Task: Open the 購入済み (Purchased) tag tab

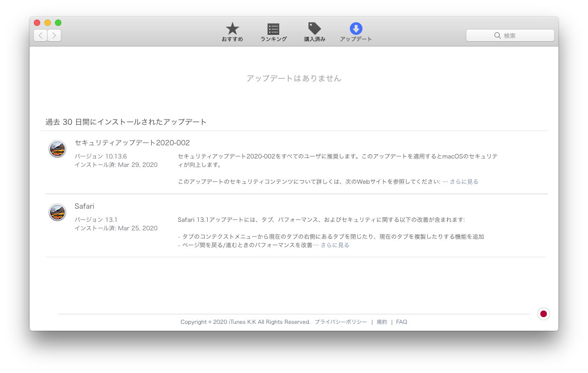Action: 314,32
